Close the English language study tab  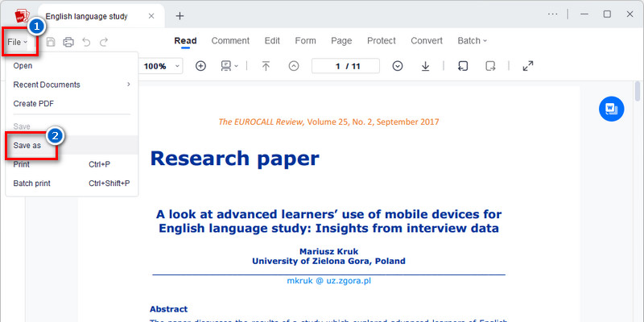(x=151, y=16)
